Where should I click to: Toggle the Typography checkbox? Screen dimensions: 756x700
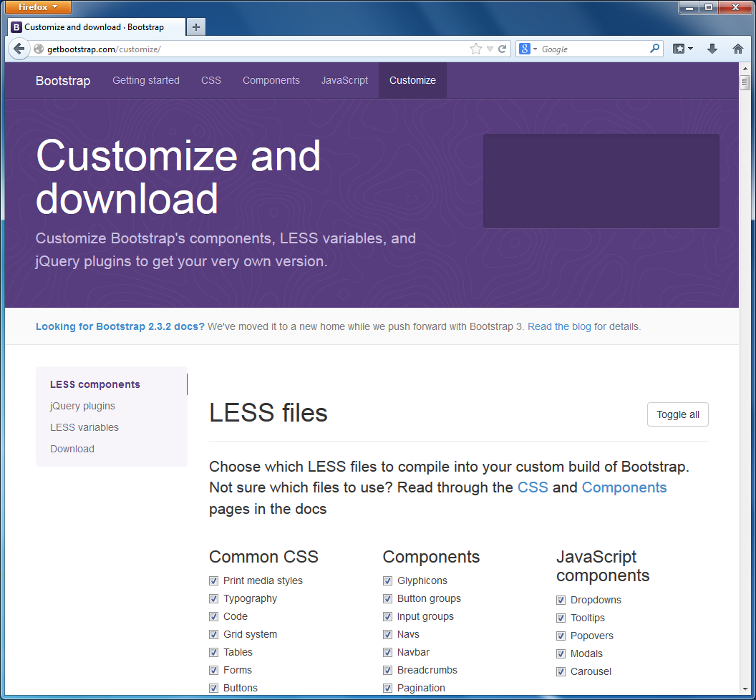213,599
